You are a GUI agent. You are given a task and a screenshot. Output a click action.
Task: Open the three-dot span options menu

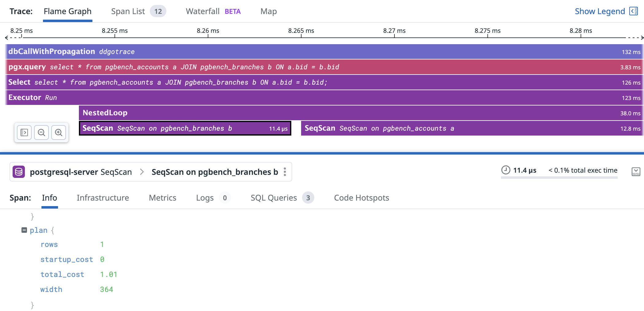click(285, 172)
